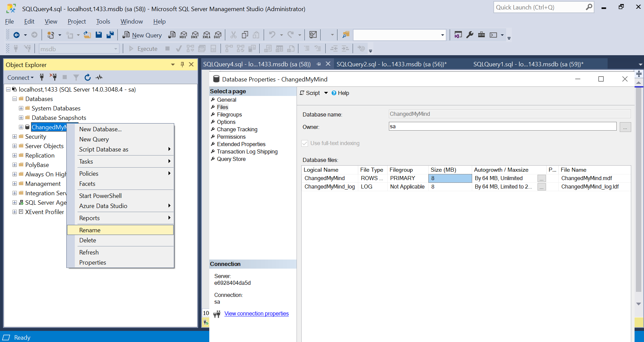This screenshot has width=644, height=342.
Task: Pin the Object Explorer panel
Action: 182,65
